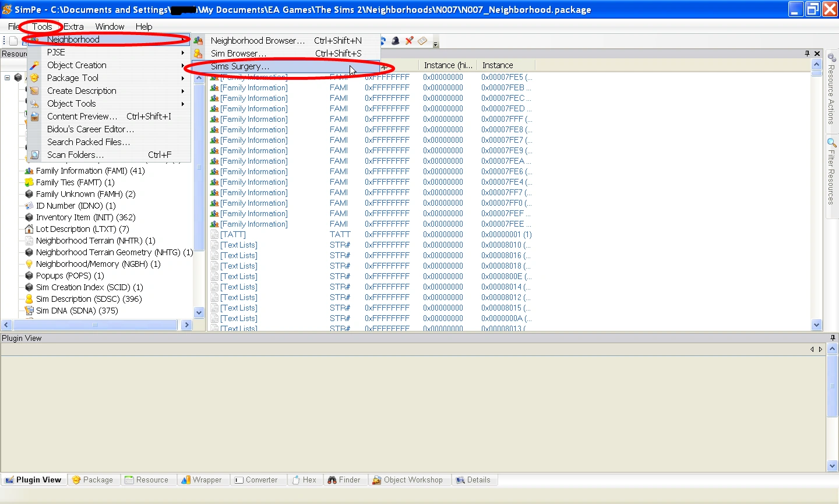839x504 pixels.
Task: Click the Sim Browser person icon
Action: coord(199,53)
